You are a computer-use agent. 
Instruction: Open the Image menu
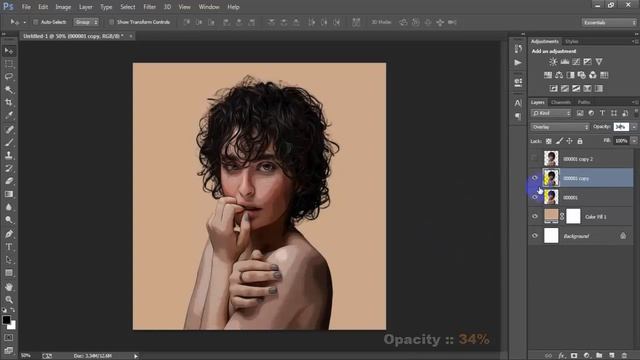click(63, 7)
